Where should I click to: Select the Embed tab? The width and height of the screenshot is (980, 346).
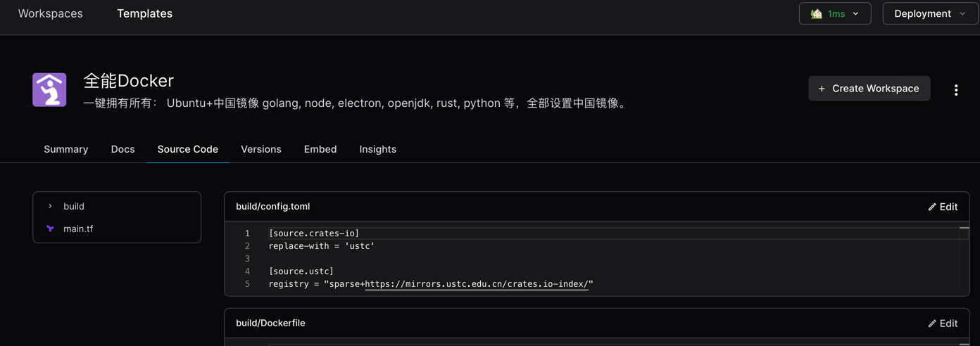pos(320,149)
